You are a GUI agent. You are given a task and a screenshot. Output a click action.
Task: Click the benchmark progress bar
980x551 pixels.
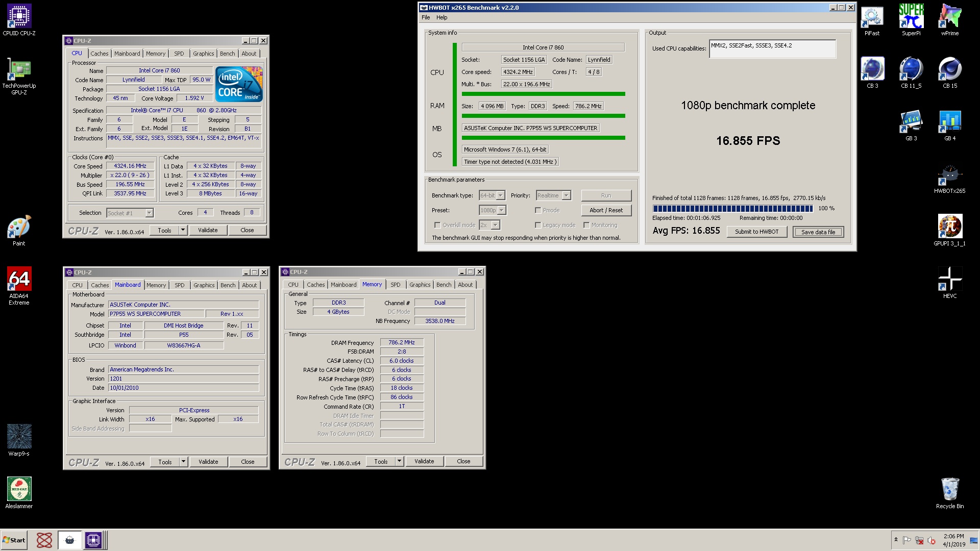[x=732, y=208]
